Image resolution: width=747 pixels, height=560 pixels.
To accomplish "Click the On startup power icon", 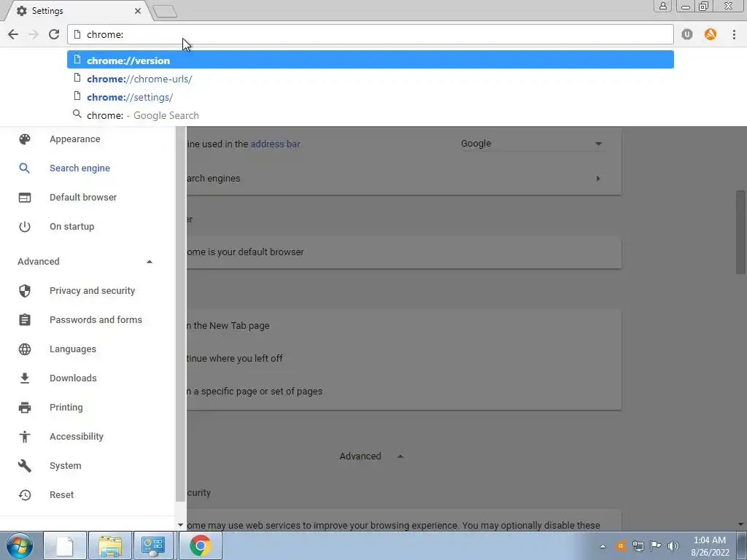I will click(25, 227).
